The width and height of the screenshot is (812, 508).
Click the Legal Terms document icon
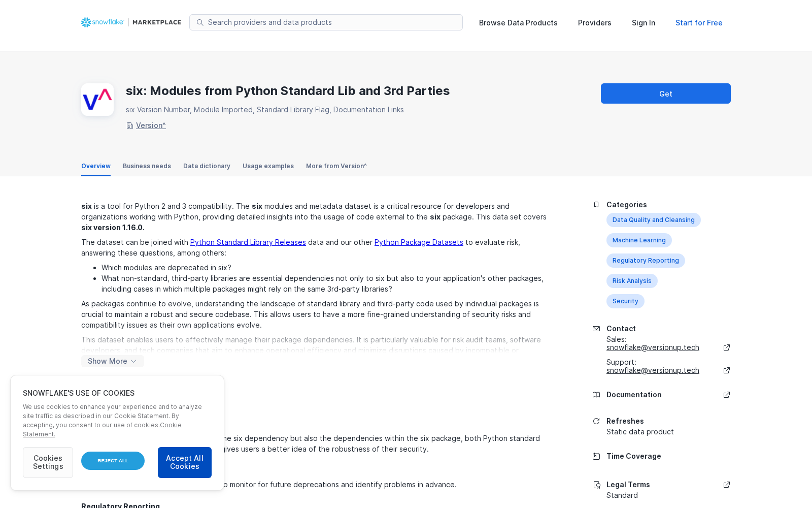(x=596, y=485)
